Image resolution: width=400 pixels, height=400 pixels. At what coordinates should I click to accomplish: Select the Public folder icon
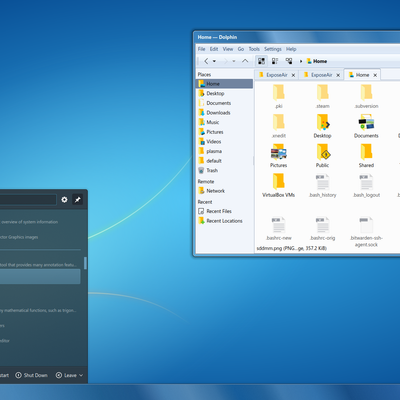pyautogui.click(x=322, y=152)
